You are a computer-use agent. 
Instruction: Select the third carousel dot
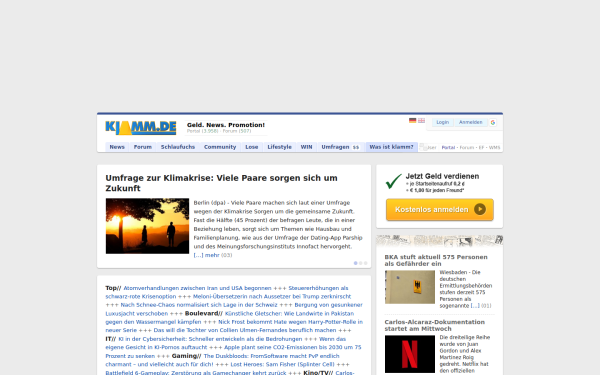tap(365, 263)
